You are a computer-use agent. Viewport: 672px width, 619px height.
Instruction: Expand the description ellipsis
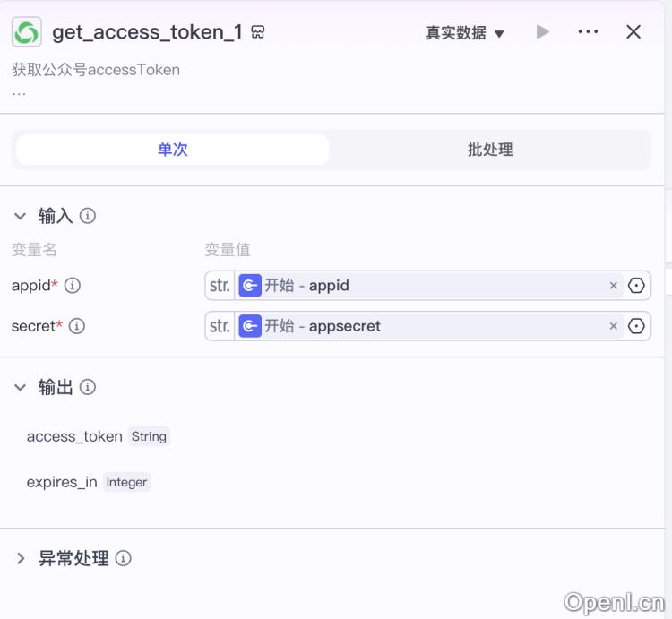click(x=19, y=93)
